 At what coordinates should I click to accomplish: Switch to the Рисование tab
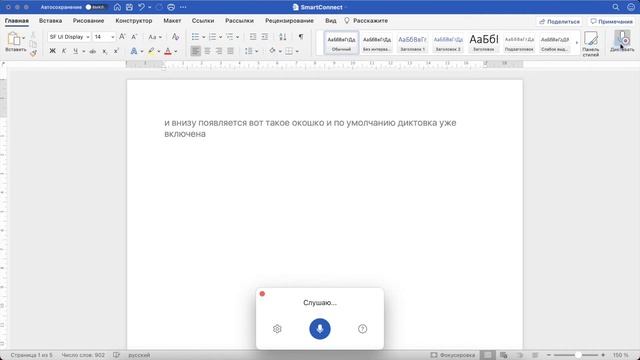click(88, 20)
